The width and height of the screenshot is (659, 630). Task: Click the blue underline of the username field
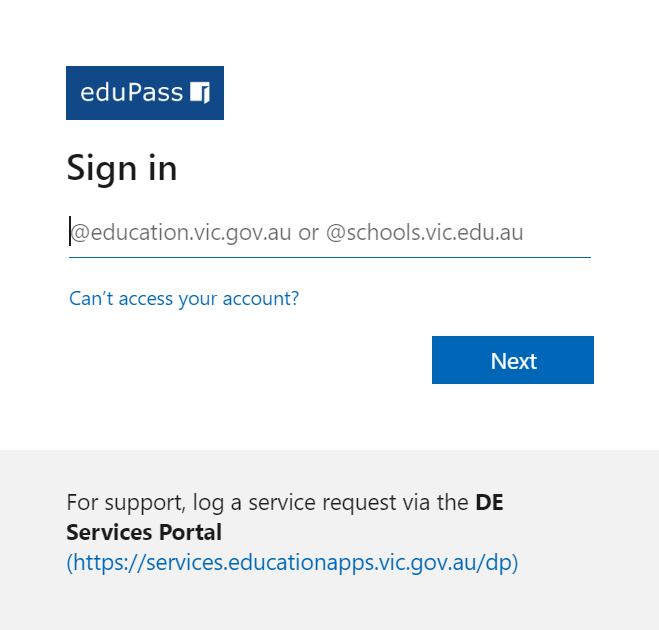pyautogui.click(x=330, y=257)
